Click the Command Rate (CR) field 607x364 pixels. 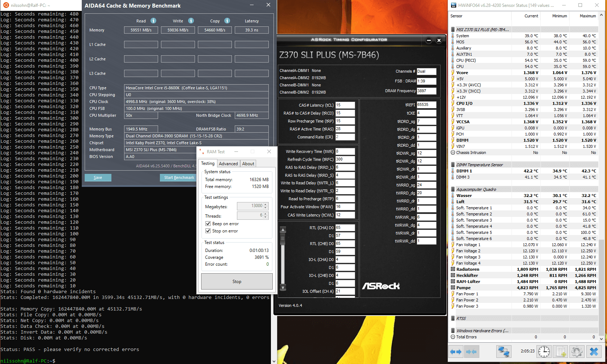coord(345,137)
